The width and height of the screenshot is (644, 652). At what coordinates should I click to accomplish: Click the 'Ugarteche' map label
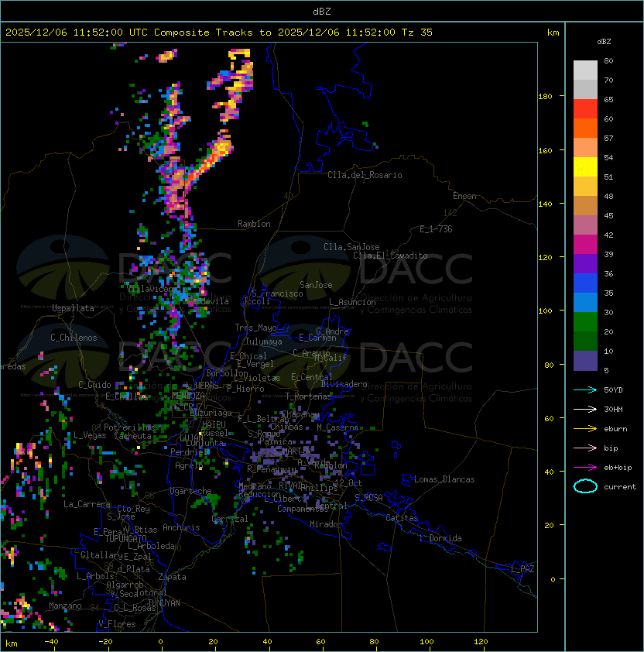191,491
